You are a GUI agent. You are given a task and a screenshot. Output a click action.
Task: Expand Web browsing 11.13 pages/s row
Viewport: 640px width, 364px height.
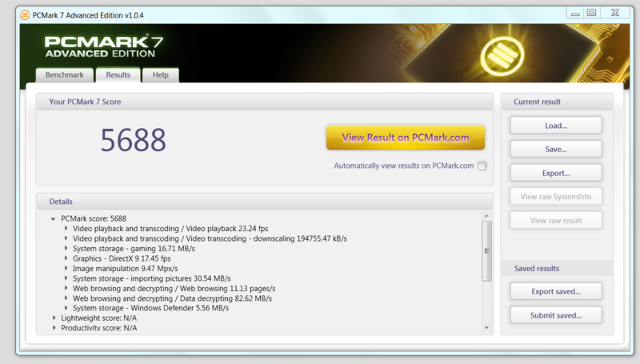[x=66, y=289]
